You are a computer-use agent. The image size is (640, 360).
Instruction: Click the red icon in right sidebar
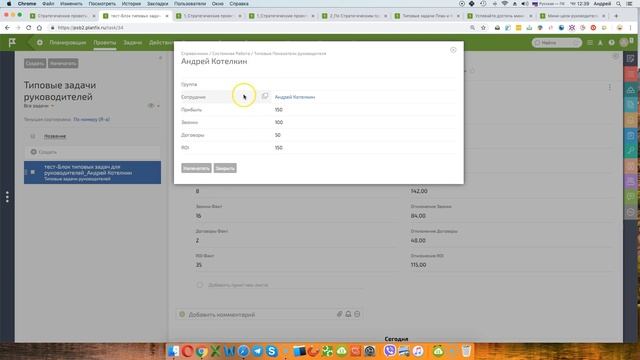[631, 74]
